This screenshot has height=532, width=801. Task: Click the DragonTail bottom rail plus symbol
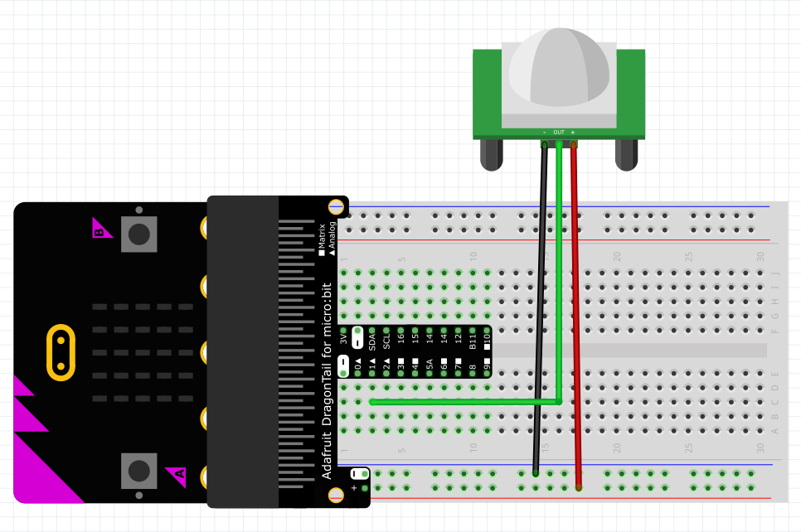click(354, 488)
